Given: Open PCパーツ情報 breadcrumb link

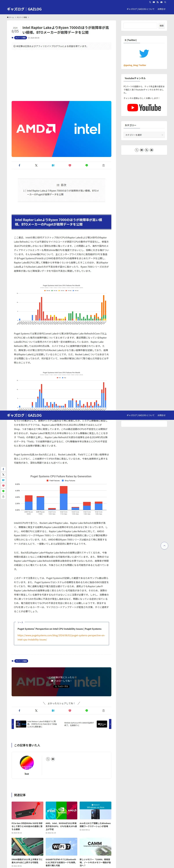Looking at the screenshot, I should click(22, 17).
